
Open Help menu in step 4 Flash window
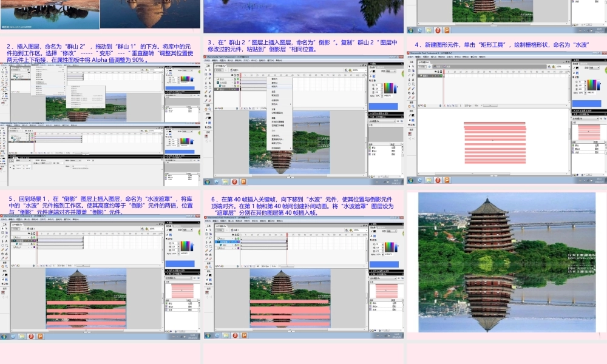(x=483, y=57)
